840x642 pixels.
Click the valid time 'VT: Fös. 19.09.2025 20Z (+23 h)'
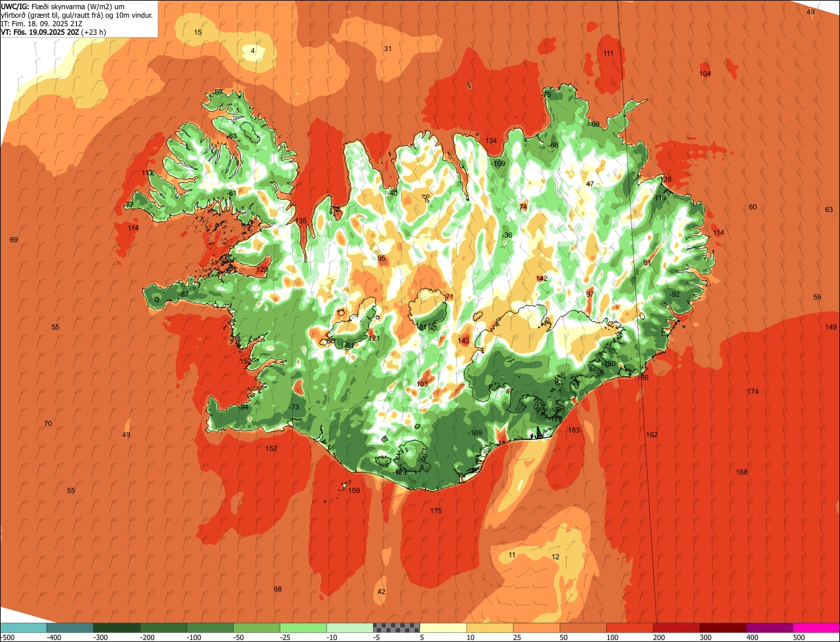coord(54,32)
